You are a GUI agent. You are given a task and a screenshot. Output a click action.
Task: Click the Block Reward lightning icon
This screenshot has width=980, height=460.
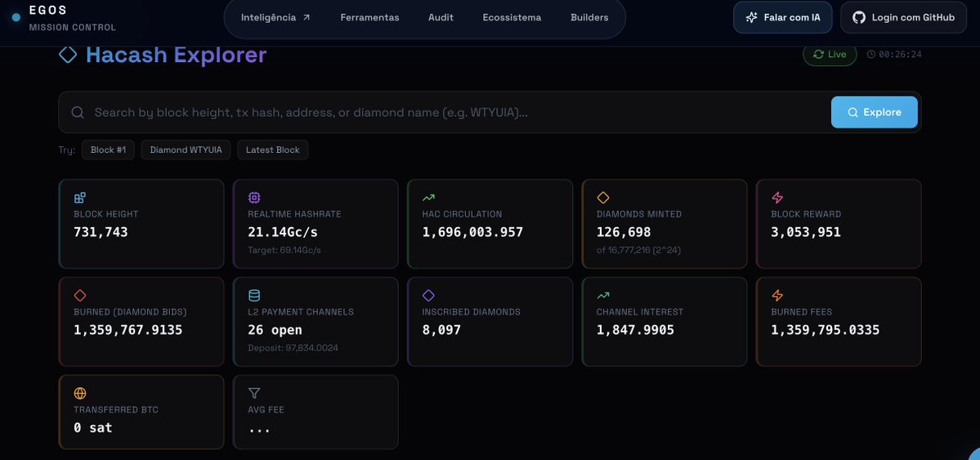click(777, 198)
